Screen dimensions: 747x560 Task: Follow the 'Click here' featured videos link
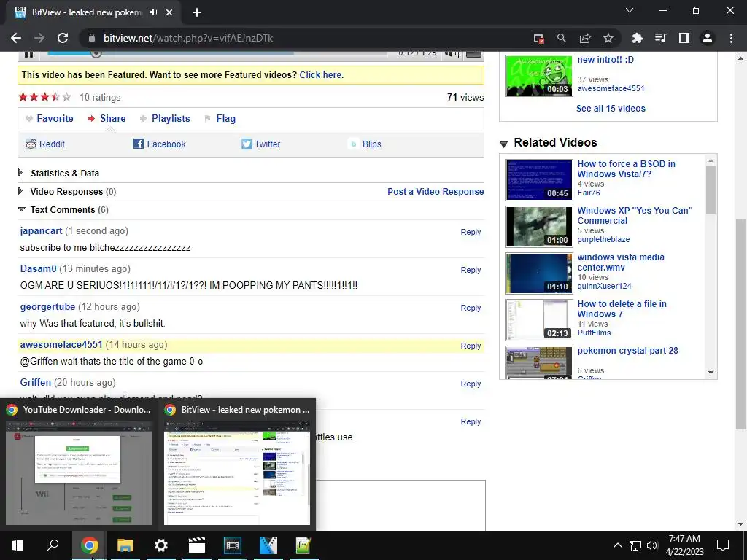[x=320, y=75]
